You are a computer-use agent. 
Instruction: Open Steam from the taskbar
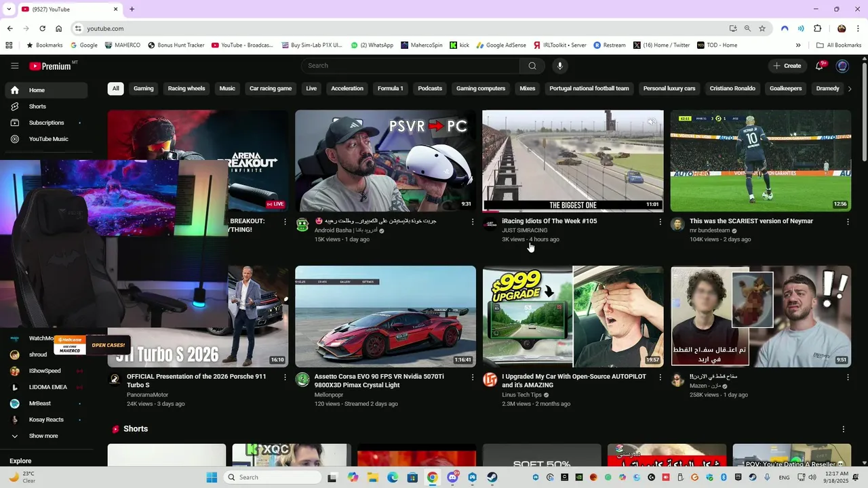click(492, 477)
